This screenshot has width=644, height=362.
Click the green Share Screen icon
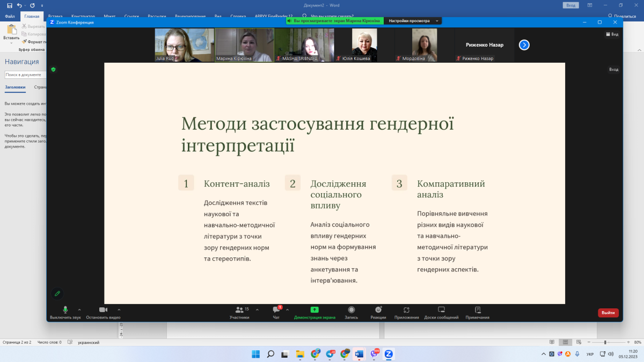pyautogui.click(x=314, y=310)
